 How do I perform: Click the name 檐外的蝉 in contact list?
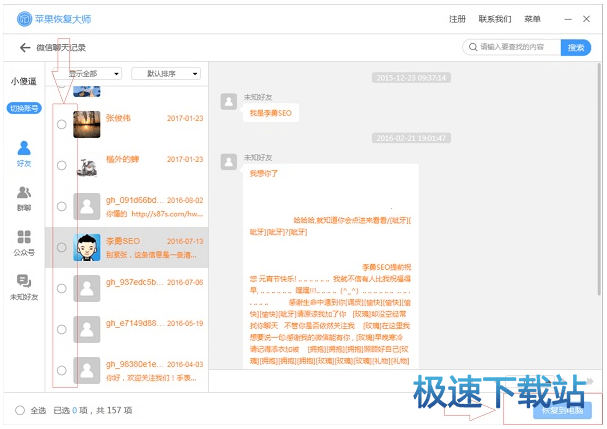point(122,159)
